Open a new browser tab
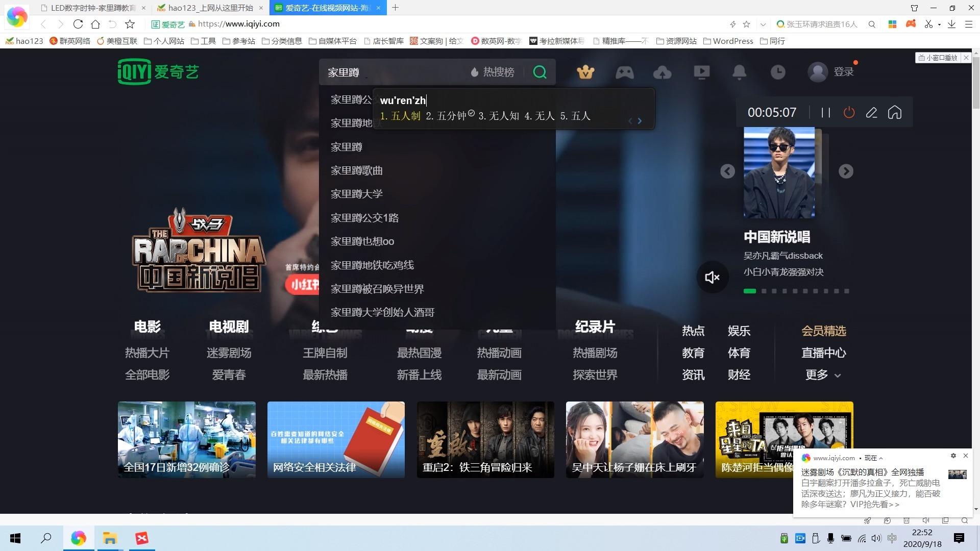 [x=396, y=8]
